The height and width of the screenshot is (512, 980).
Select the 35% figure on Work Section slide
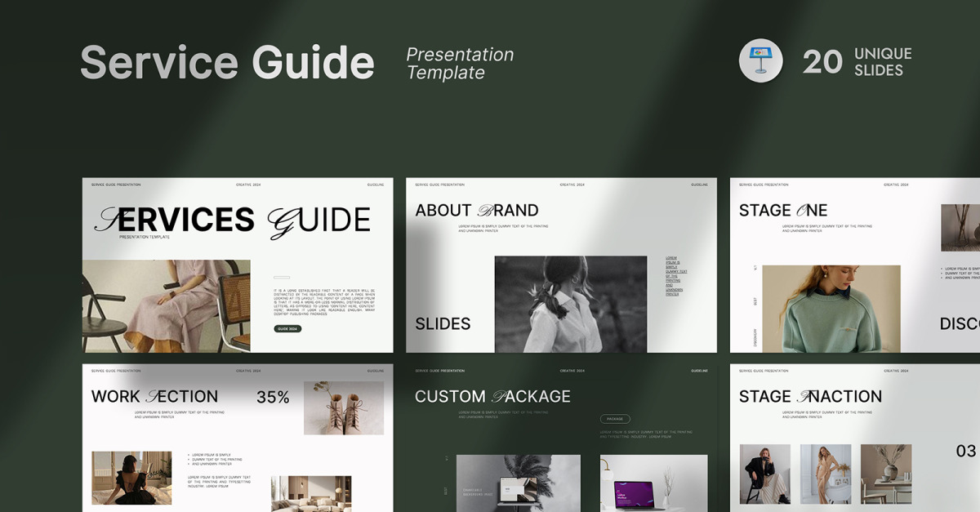pyautogui.click(x=273, y=398)
